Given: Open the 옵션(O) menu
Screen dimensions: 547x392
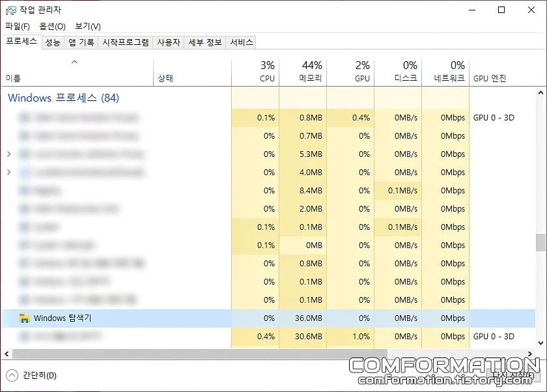Looking at the screenshot, I should (x=52, y=26).
